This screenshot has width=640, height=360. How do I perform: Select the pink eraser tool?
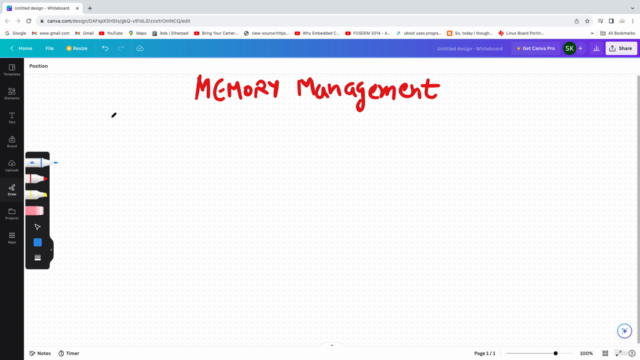click(35, 211)
